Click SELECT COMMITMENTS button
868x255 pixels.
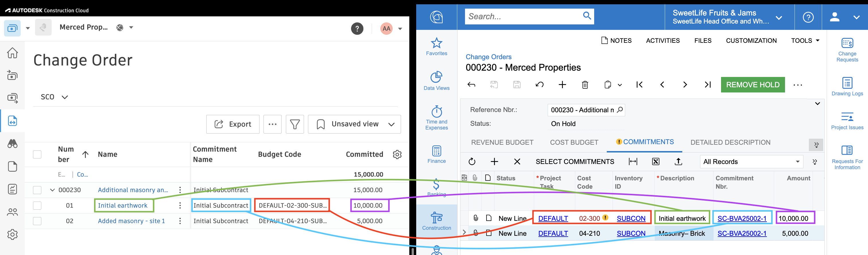click(575, 162)
